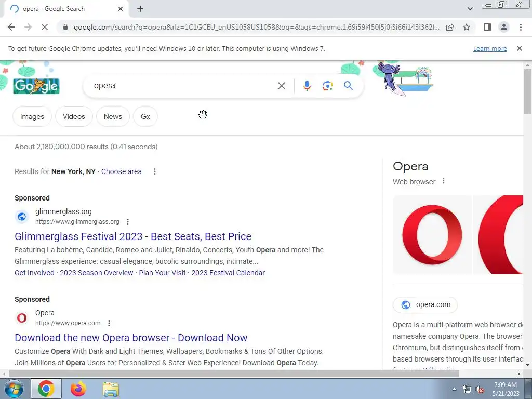Click the scroll-right arrow of horizontal scrollbar
The width and height of the screenshot is (532, 399).
click(519, 374)
